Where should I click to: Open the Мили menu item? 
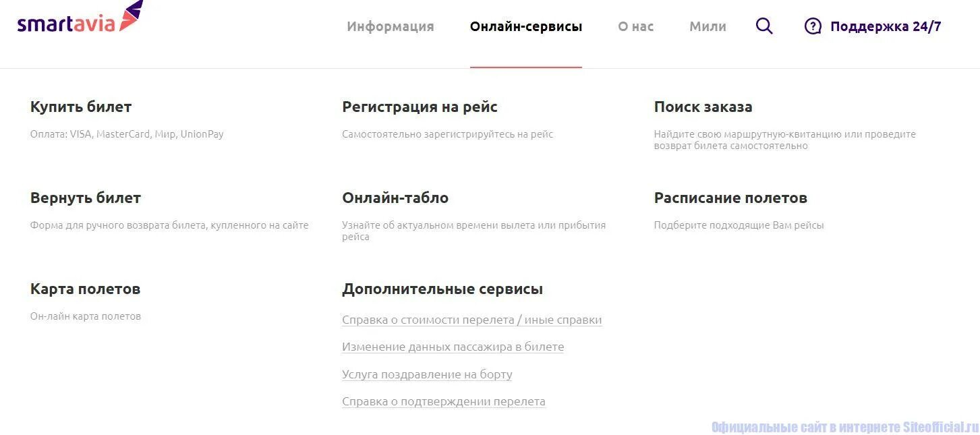[x=708, y=26]
